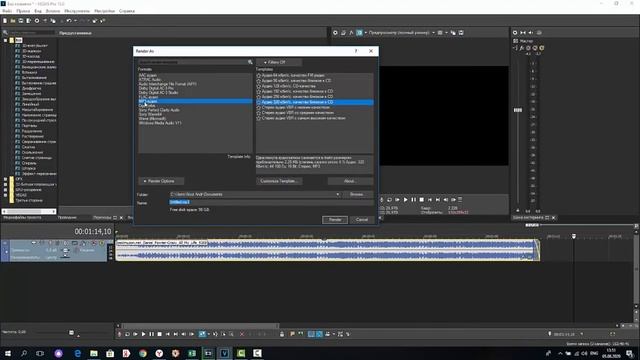Viewport: 640px width, 360px height.
Task: Click the search magnifier in Render As dialog
Action: pyautogui.click(x=250, y=62)
